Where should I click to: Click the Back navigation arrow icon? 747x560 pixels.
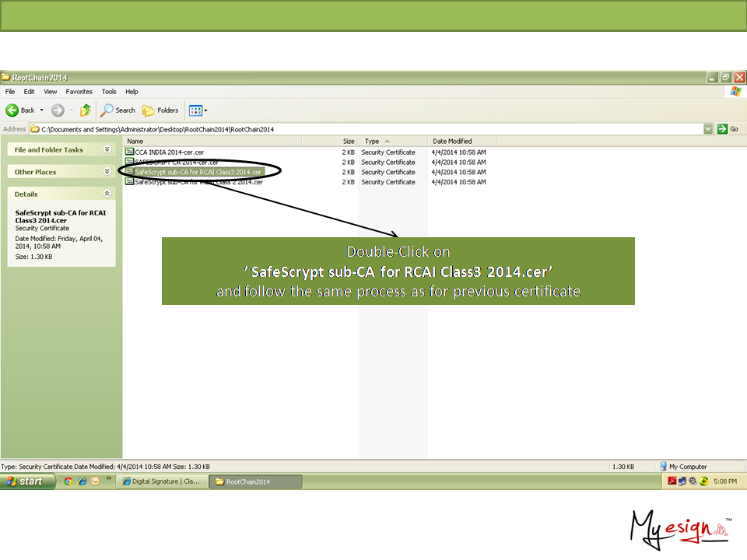coord(12,110)
